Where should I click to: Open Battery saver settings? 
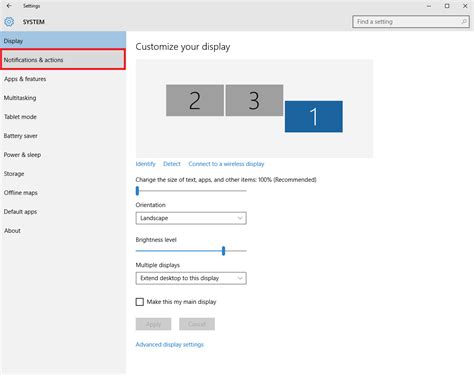pos(63,136)
